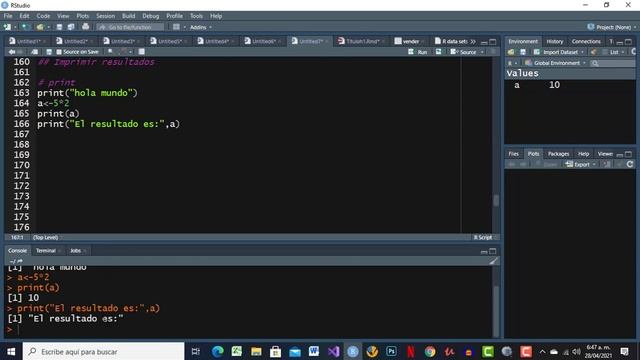The image size is (640, 360).
Task: Save the current document from the main toolbar
Action: pos(59,27)
